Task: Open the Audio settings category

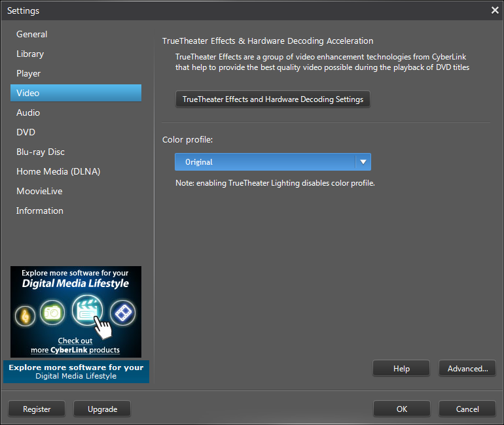Action: click(x=28, y=112)
